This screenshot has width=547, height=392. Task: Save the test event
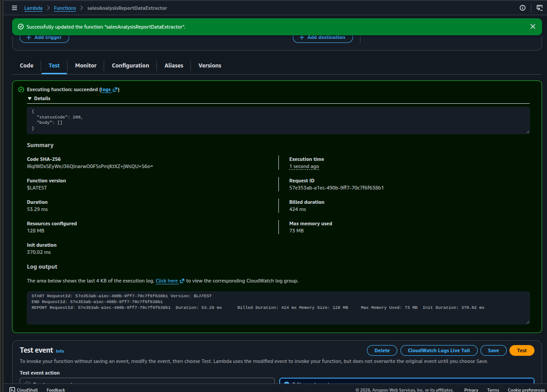pos(493,350)
